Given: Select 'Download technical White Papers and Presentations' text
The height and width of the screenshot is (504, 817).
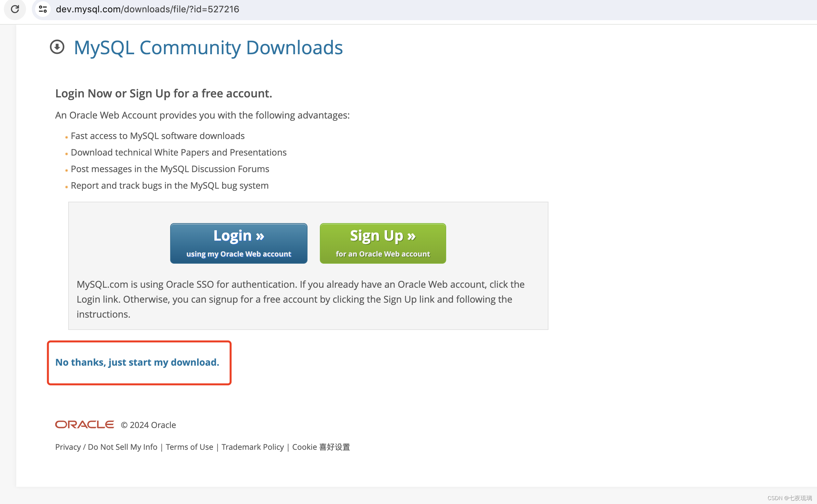Looking at the screenshot, I should pos(179,152).
